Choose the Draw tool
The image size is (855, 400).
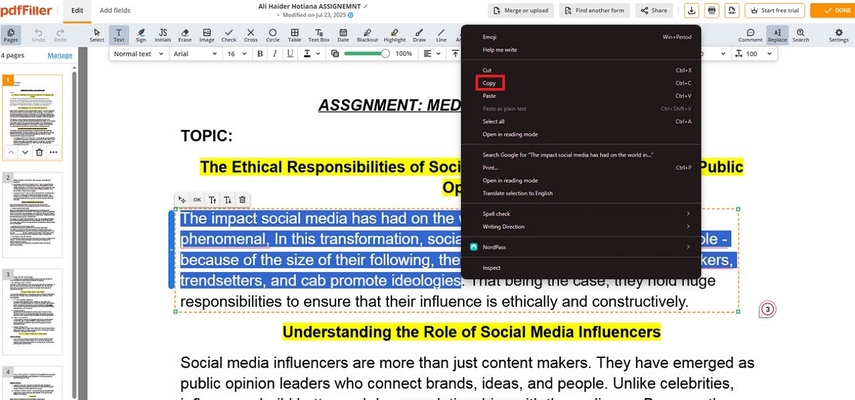[419, 35]
